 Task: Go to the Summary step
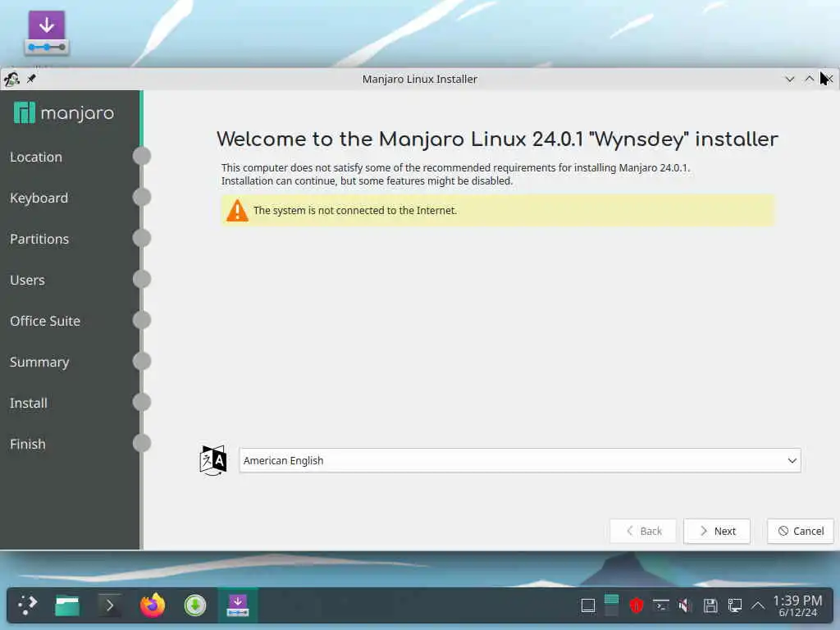pyautogui.click(x=39, y=362)
